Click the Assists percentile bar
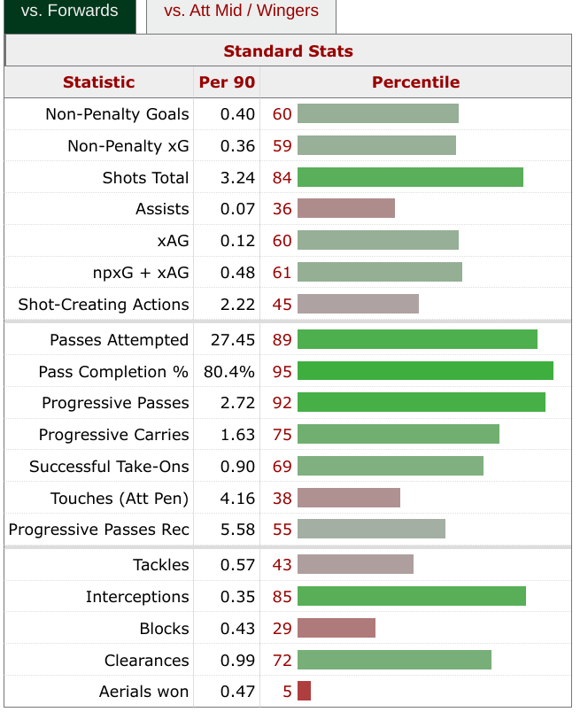The image size is (588, 712). (x=346, y=209)
